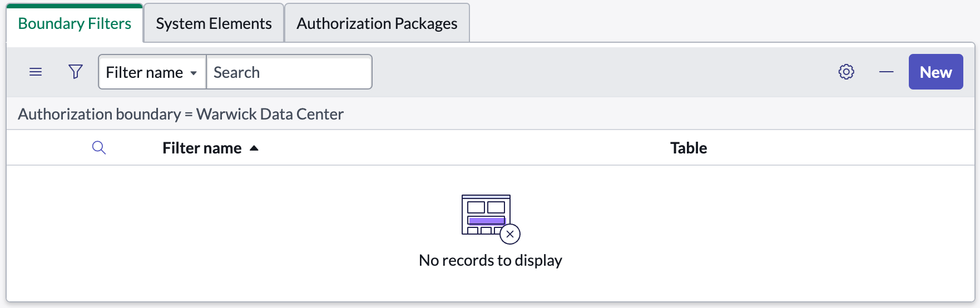This screenshot has width=980, height=308.
Task: Collapse the list with the minus icon
Action: click(886, 72)
